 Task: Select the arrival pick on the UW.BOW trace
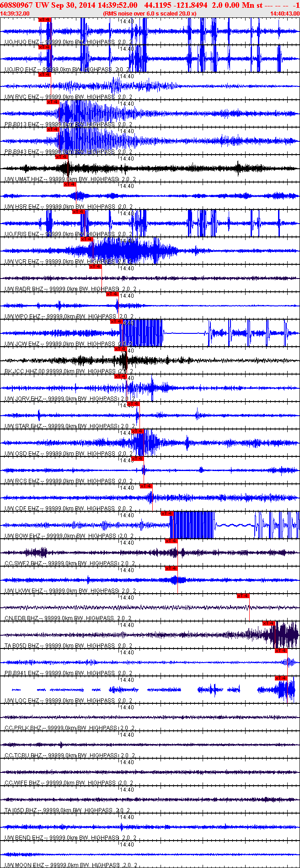pyautogui.click(x=167, y=514)
